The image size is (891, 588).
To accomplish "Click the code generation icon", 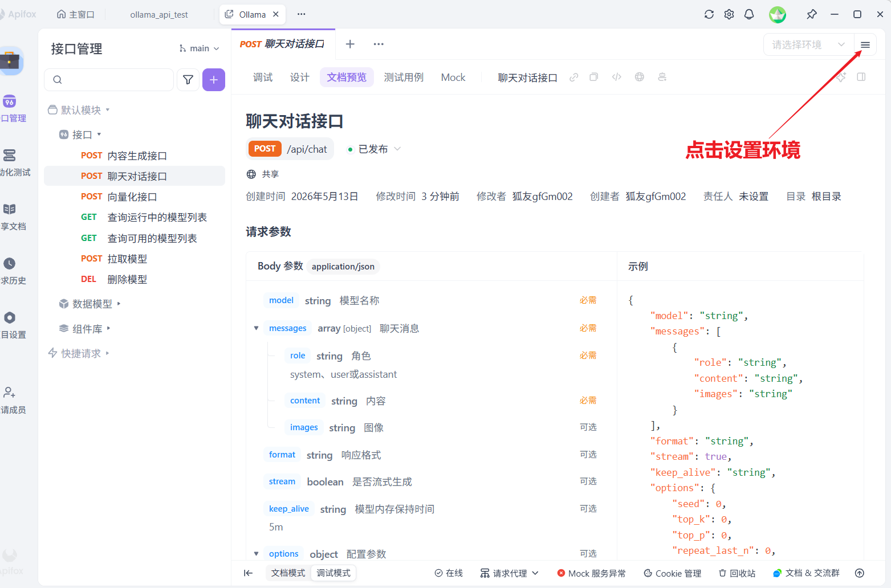I will (617, 77).
